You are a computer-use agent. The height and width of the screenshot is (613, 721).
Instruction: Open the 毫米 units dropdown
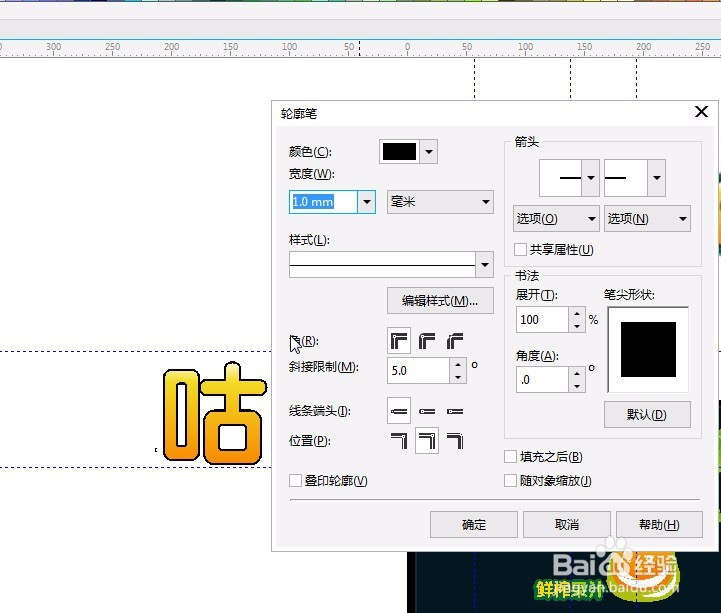pos(440,202)
